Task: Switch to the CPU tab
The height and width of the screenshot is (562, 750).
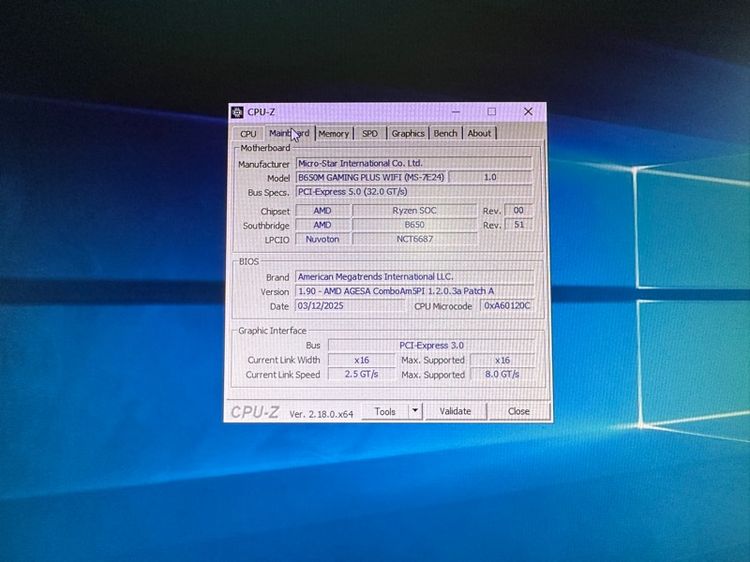Action: click(x=248, y=134)
